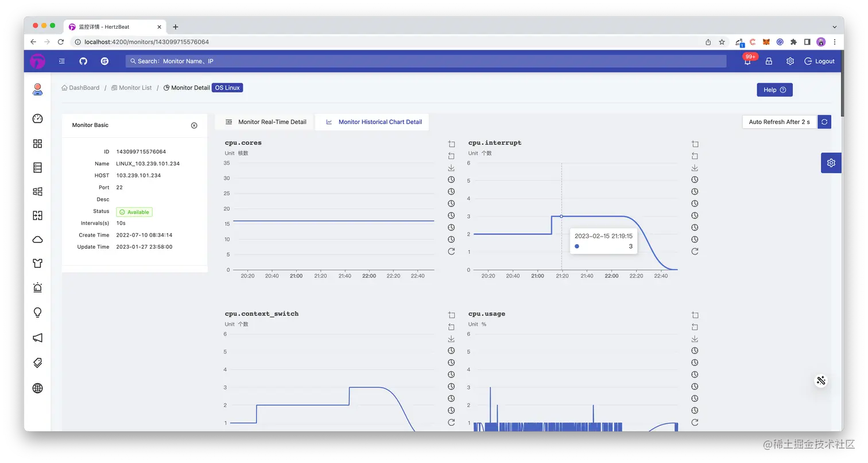Restore the cpu.interrupt chart with its refresh icon

tap(695, 251)
